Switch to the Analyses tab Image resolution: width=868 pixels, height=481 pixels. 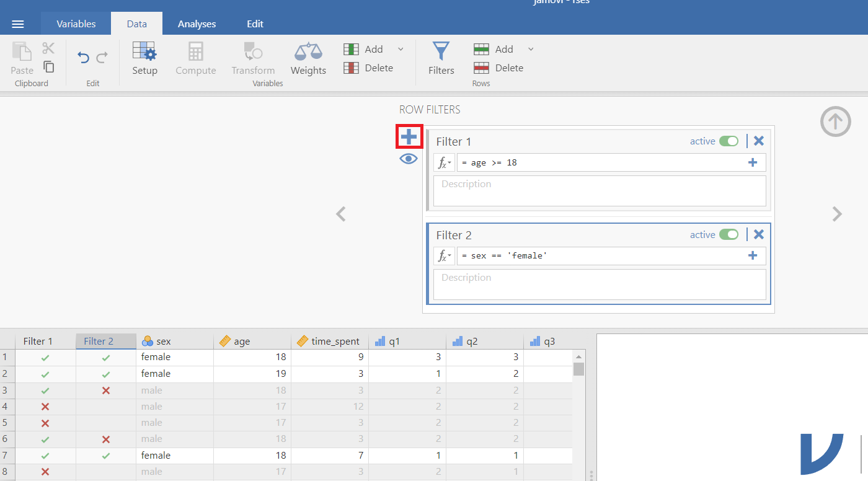coord(197,24)
